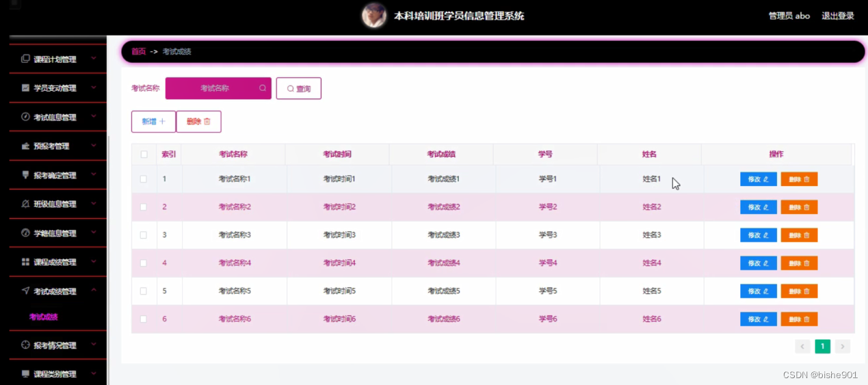The width and height of the screenshot is (868, 385).
Task: Click the 预报考管理 sidebar icon
Action: [25, 146]
